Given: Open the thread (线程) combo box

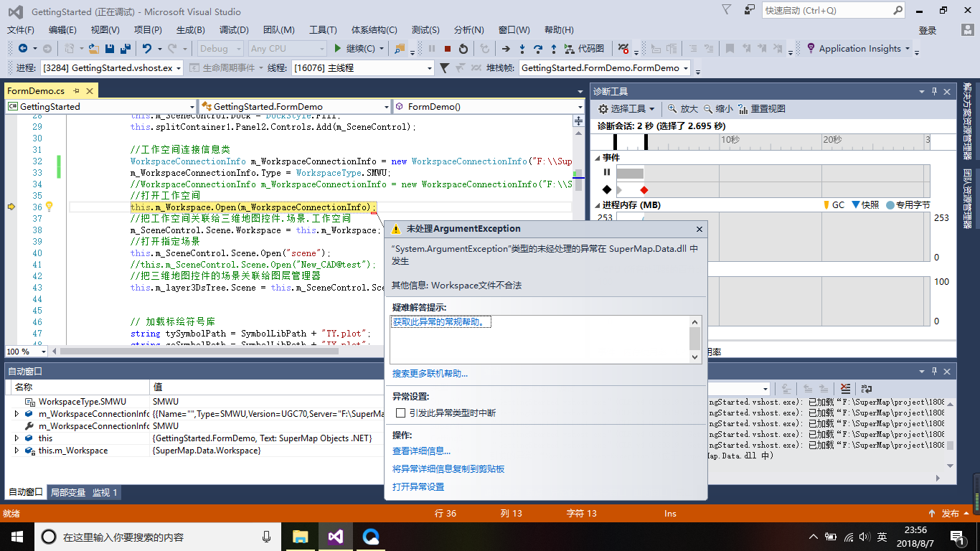Looking at the screenshot, I should coord(362,68).
